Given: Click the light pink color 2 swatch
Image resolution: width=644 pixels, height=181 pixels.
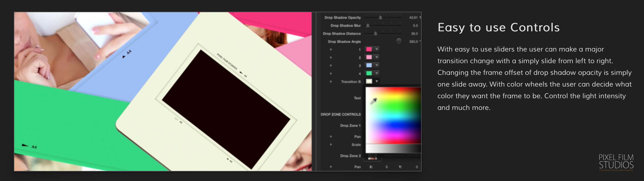Looking at the screenshot, I should [x=369, y=57].
